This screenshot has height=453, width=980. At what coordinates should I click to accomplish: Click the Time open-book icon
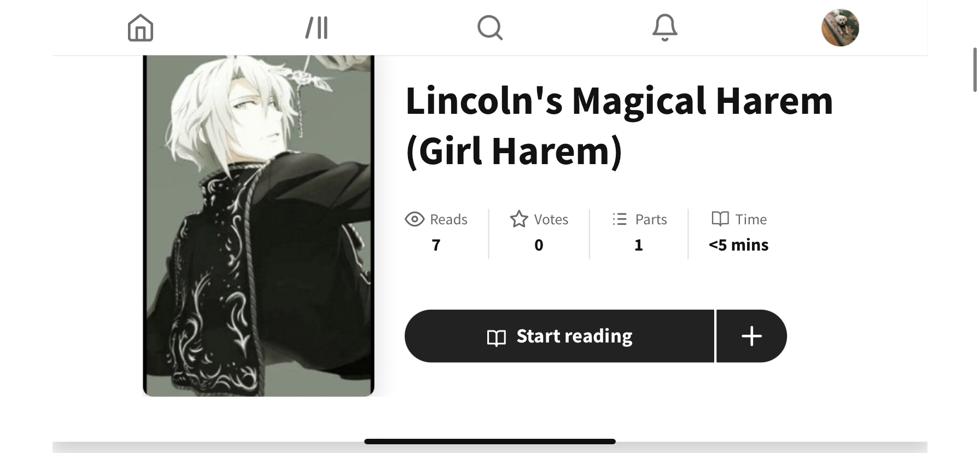pyautogui.click(x=720, y=219)
